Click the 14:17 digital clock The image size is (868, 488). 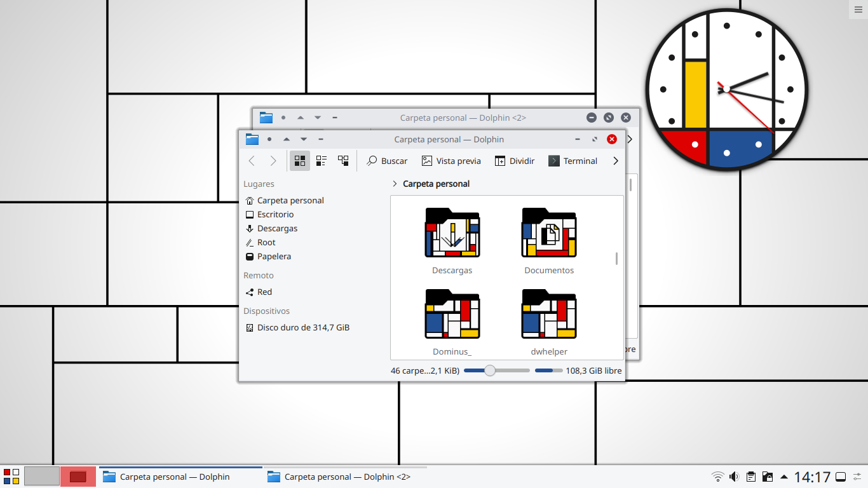point(813,477)
